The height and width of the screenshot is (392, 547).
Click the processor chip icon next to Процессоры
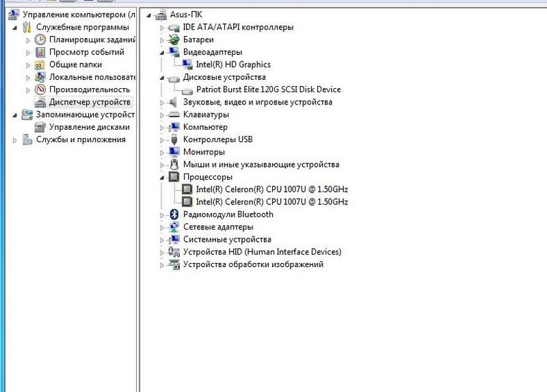click(174, 177)
